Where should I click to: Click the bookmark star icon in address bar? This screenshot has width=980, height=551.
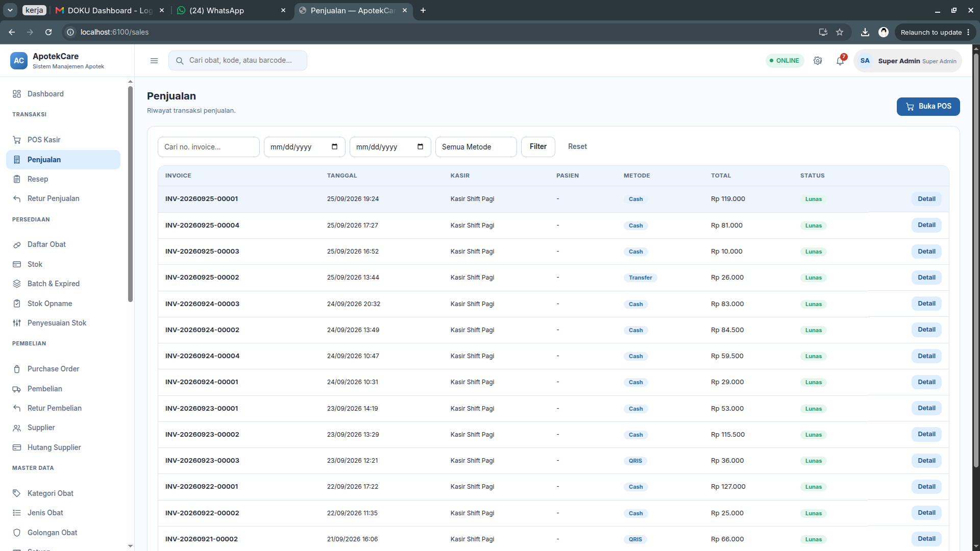tap(840, 32)
